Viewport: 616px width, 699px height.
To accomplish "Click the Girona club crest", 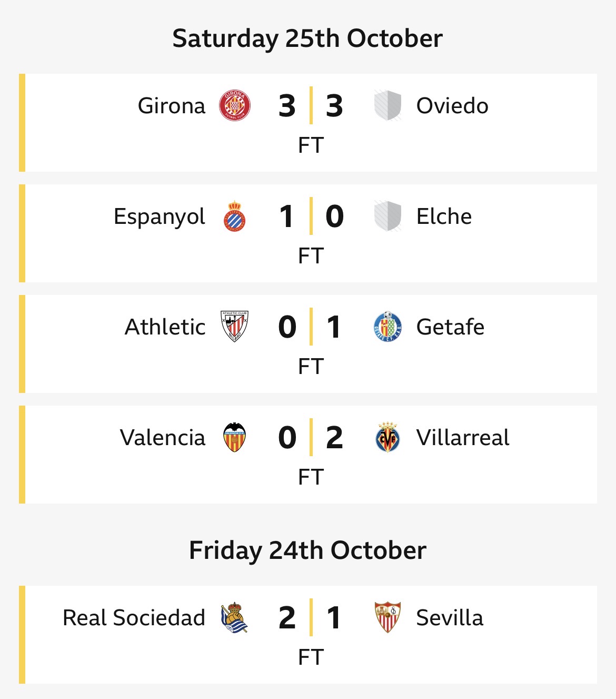I will (x=234, y=105).
